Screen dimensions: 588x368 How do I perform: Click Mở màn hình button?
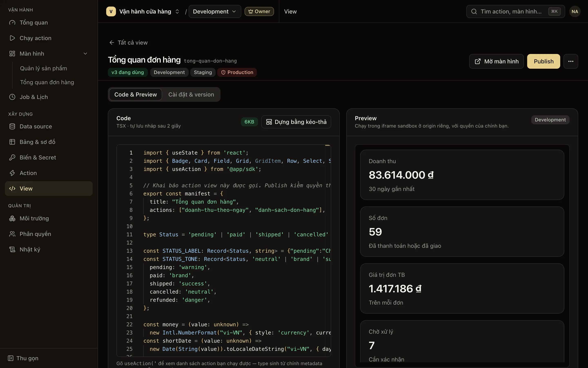496,61
